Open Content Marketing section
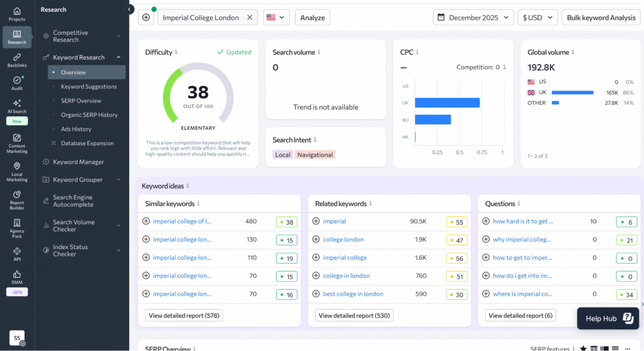This screenshot has width=644, height=351. click(x=17, y=144)
